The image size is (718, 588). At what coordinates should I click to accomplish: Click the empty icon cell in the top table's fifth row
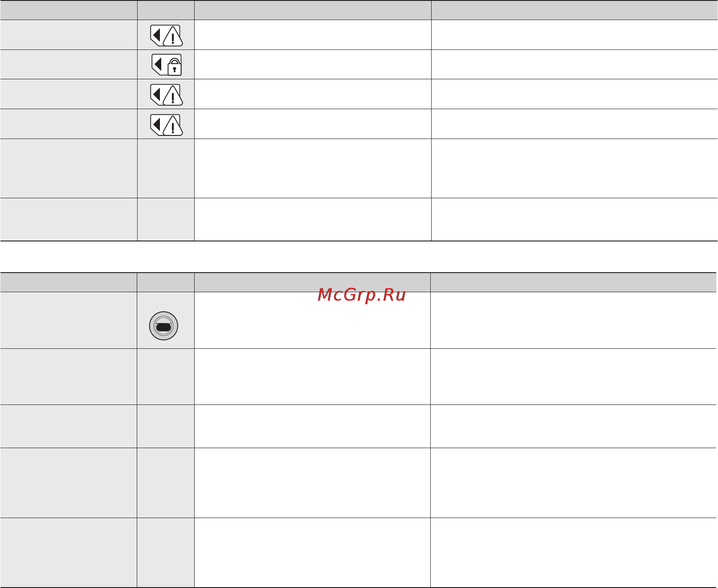point(166,168)
